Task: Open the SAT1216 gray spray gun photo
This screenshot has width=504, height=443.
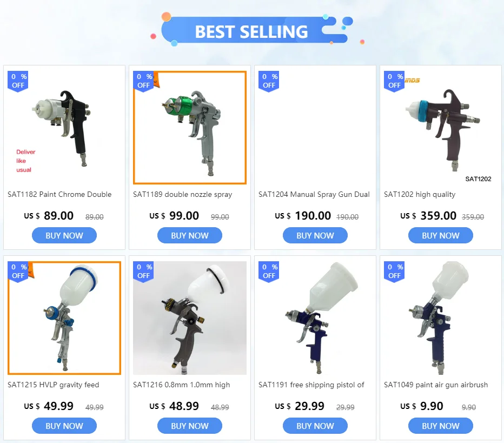Action: pos(190,318)
